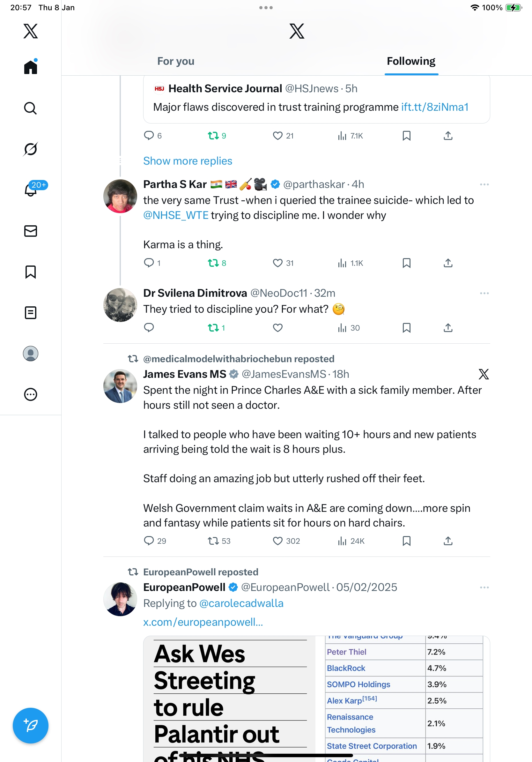This screenshot has height=762, width=532.
Task: Like James Evans MS's post
Action: tap(277, 541)
